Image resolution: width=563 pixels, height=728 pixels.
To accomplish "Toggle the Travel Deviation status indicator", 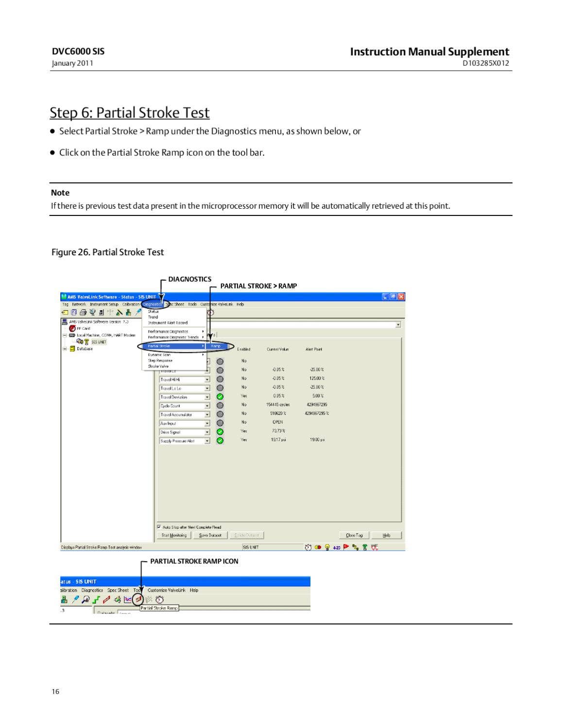I will click(220, 397).
